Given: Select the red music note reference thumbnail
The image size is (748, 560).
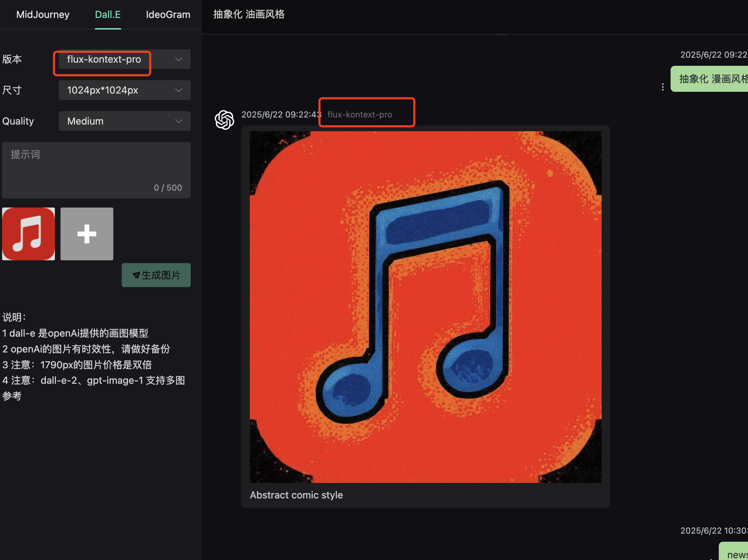Looking at the screenshot, I should (28, 234).
